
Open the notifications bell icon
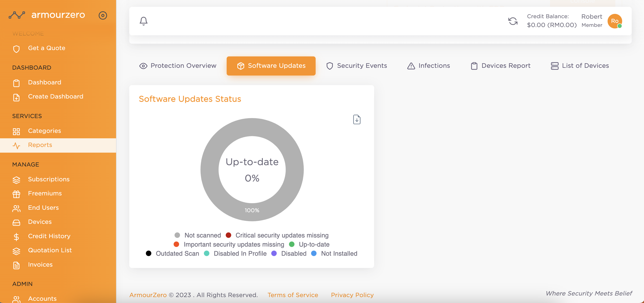[x=144, y=21]
